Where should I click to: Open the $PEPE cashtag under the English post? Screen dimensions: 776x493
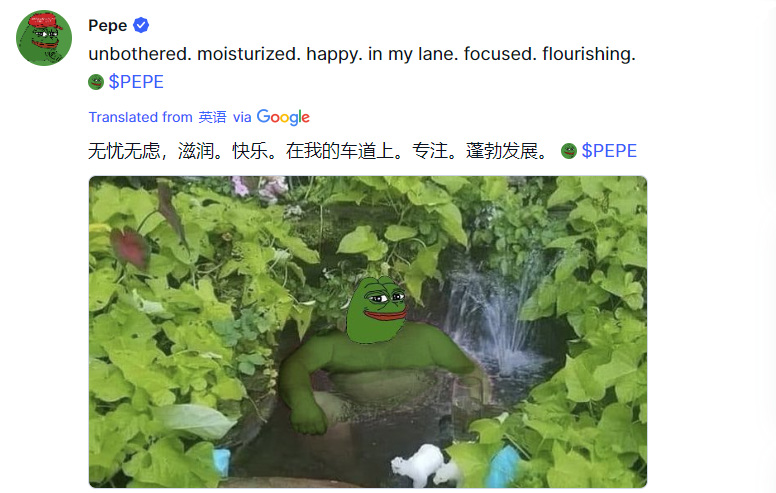click(x=136, y=82)
